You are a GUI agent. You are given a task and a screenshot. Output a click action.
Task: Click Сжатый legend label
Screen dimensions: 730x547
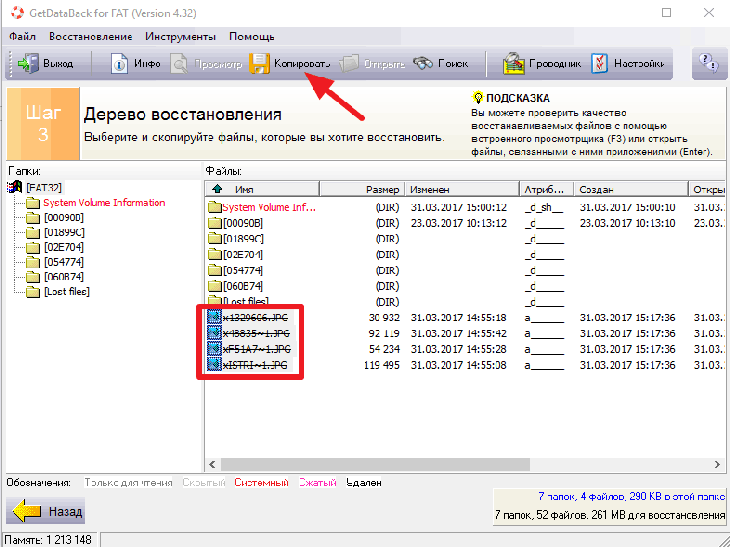318,482
